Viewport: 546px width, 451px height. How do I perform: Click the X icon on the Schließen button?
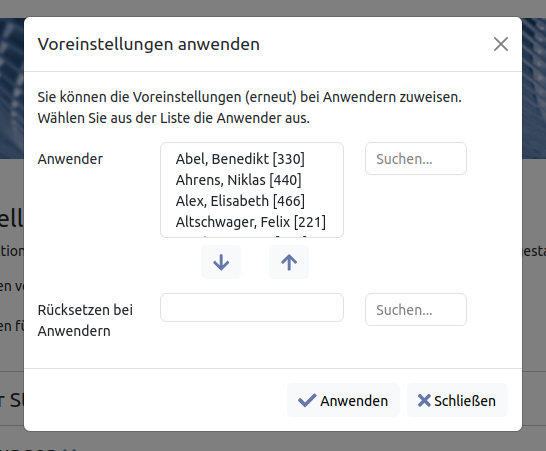coord(424,401)
